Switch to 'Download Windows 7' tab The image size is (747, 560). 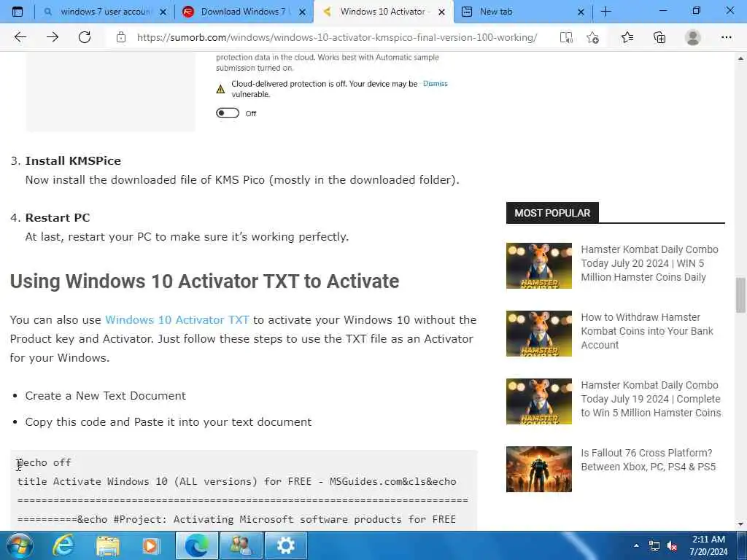pos(244,12)
